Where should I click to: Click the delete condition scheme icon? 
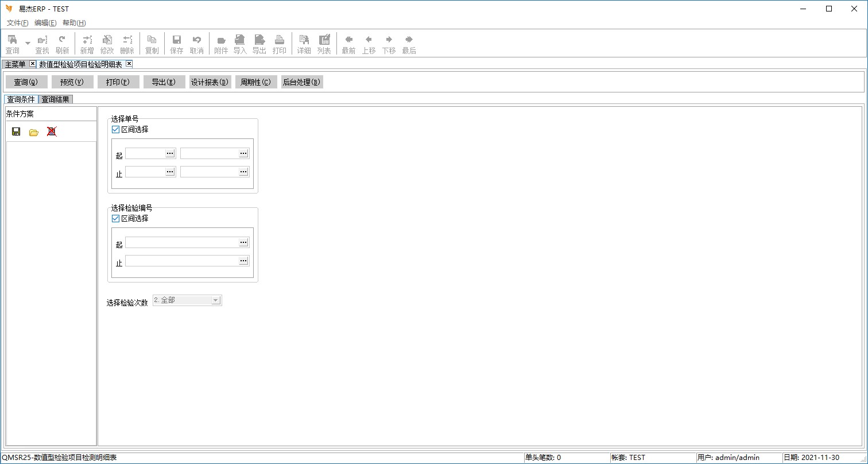(x=52, y=132)
